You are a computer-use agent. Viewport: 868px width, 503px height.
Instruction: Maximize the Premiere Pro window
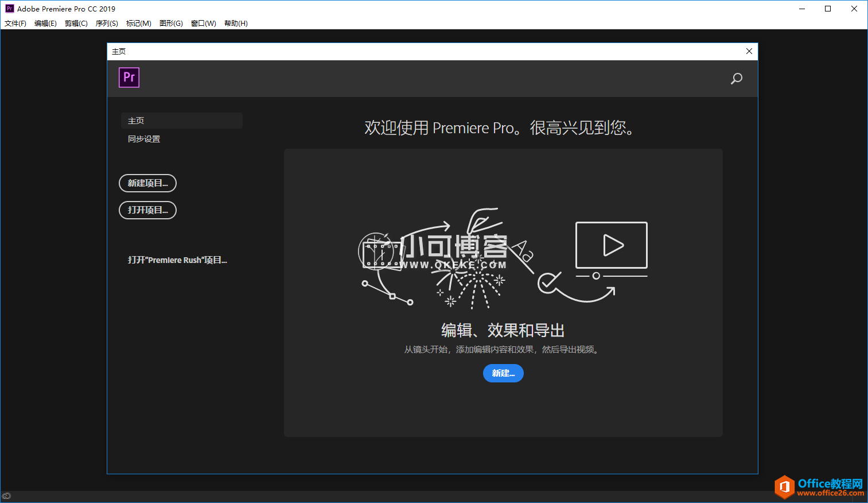(x=828, y=9)
